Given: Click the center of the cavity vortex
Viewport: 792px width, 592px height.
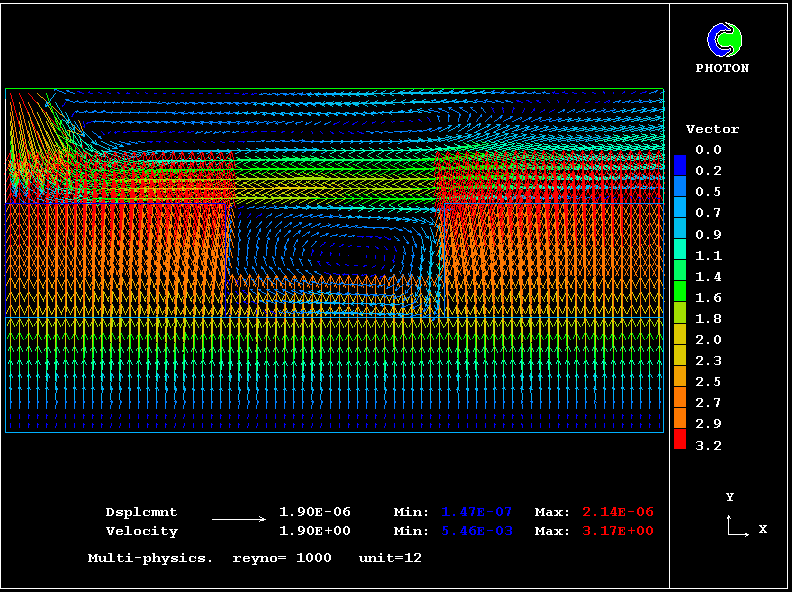Looking at the screenshot, I should click(x=333, y=249).
